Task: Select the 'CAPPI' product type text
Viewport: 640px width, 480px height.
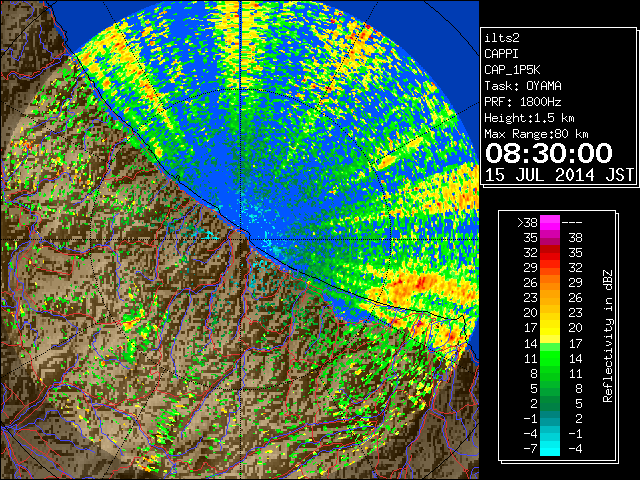Action: 501,54
